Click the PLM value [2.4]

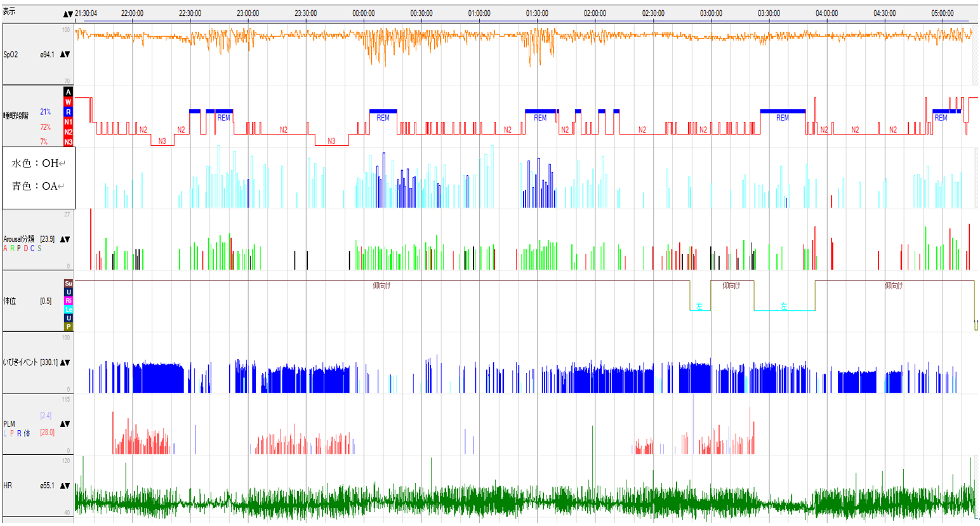(x=46, y=416)
